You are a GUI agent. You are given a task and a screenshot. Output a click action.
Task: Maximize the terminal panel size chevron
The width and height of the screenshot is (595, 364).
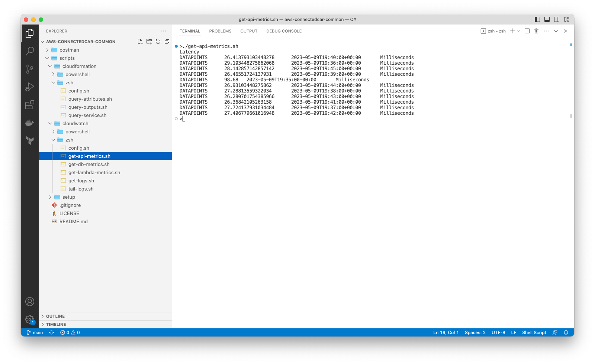[x=556, y=31]
